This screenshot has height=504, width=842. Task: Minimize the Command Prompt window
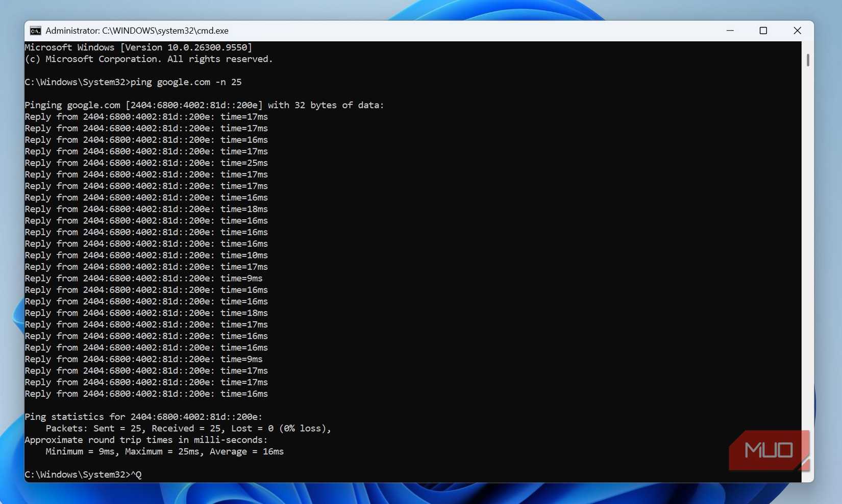[730, 31]
